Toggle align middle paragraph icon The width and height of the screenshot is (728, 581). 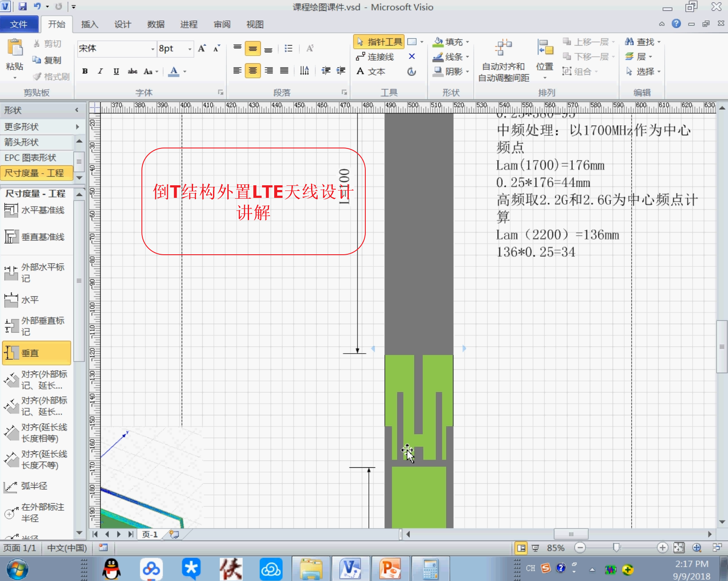point(253,48)
